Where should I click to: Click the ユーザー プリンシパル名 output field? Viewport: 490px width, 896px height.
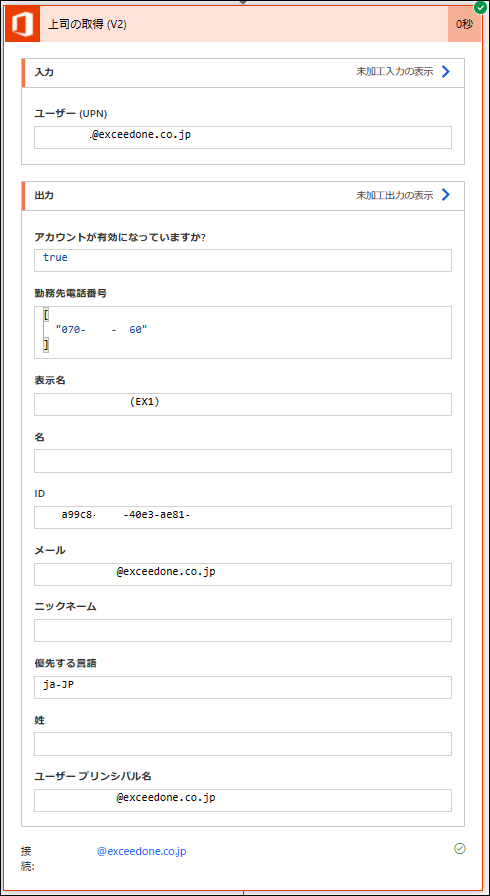tap(243, 800)
